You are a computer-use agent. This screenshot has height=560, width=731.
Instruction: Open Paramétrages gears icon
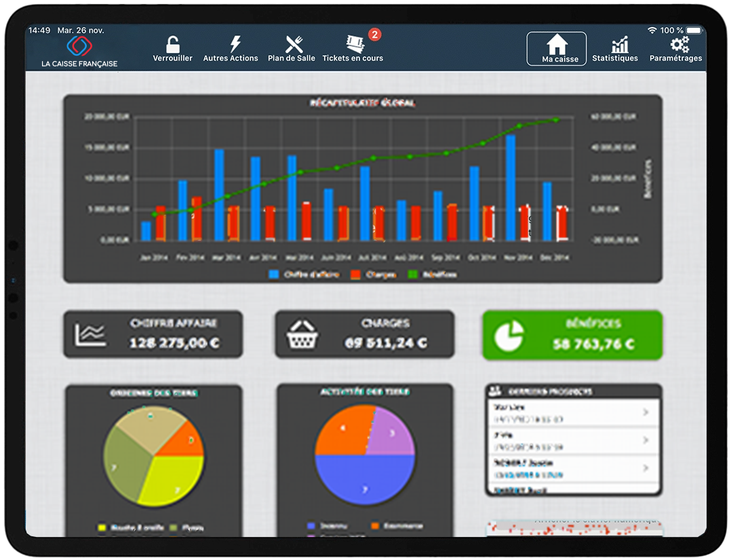pos(678,45)
